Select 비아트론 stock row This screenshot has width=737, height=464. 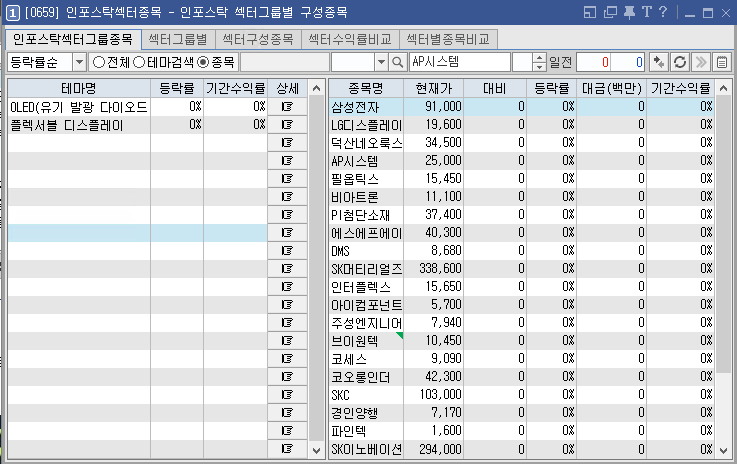click(522, 197)
